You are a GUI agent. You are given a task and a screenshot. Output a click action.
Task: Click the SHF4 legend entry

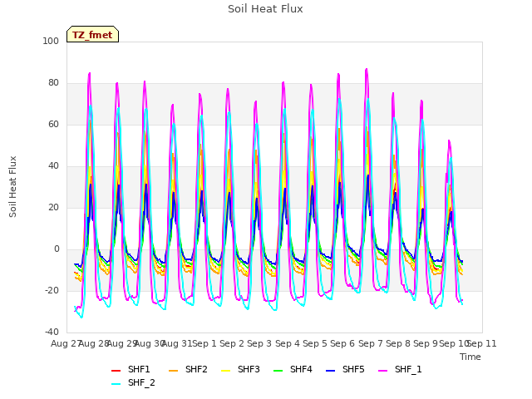(x=293, y=369)
